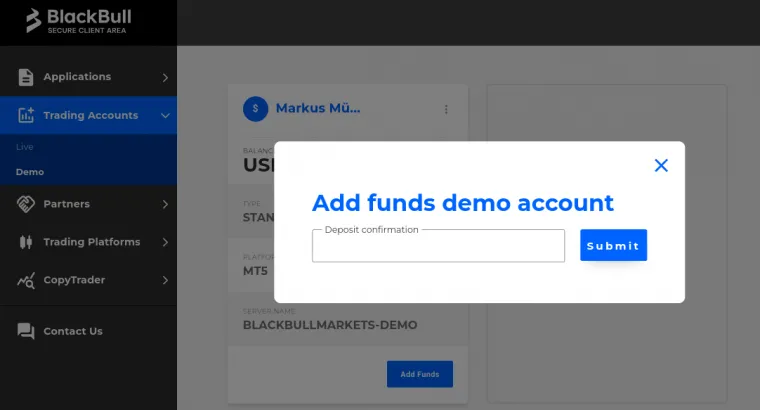The image size is (760, 410).
Task: Select the Demo accounts submenu
Action: pos(30,172)
